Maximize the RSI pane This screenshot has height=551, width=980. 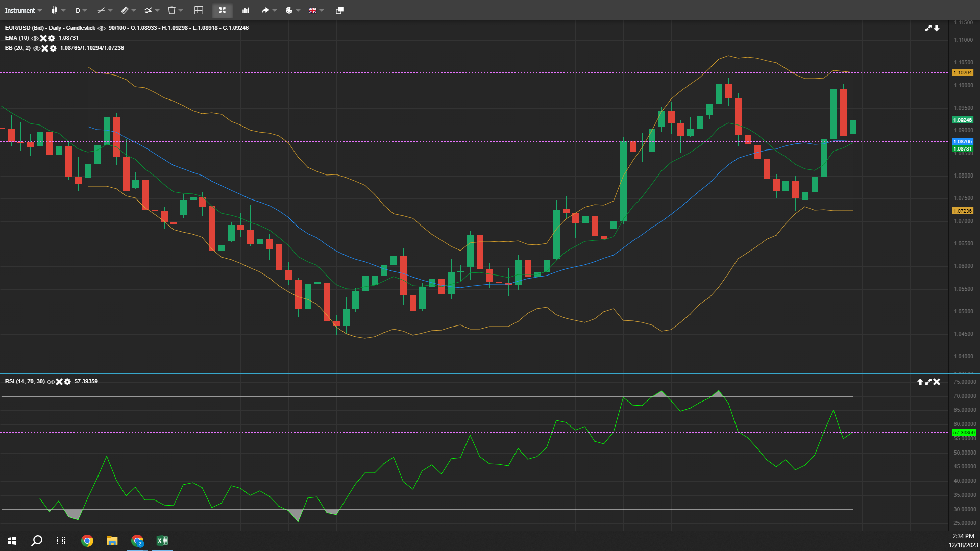coord(928,382)
